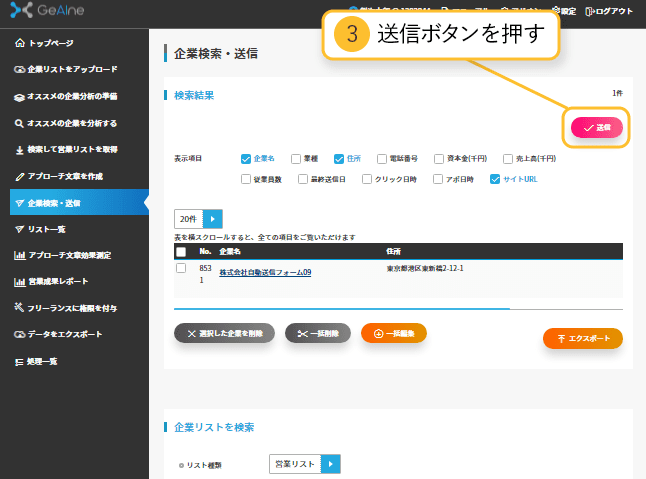Open 企業リストをアップロード menu item

74,69
